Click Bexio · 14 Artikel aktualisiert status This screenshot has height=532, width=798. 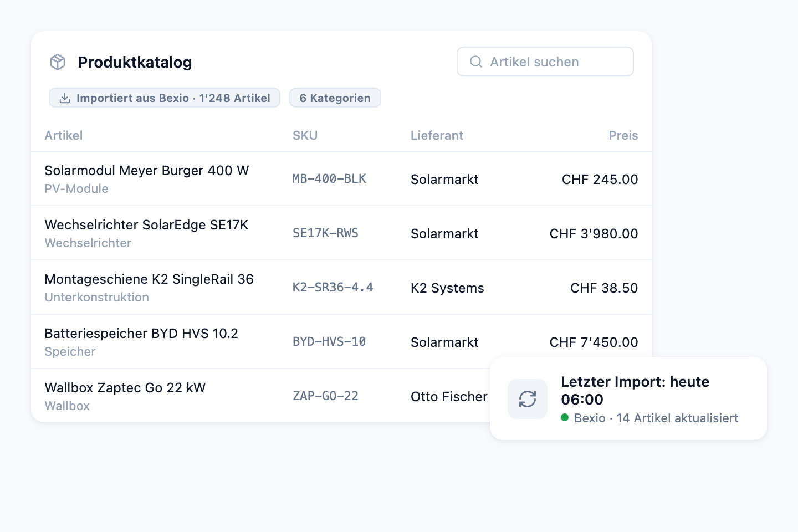point(656,418)
